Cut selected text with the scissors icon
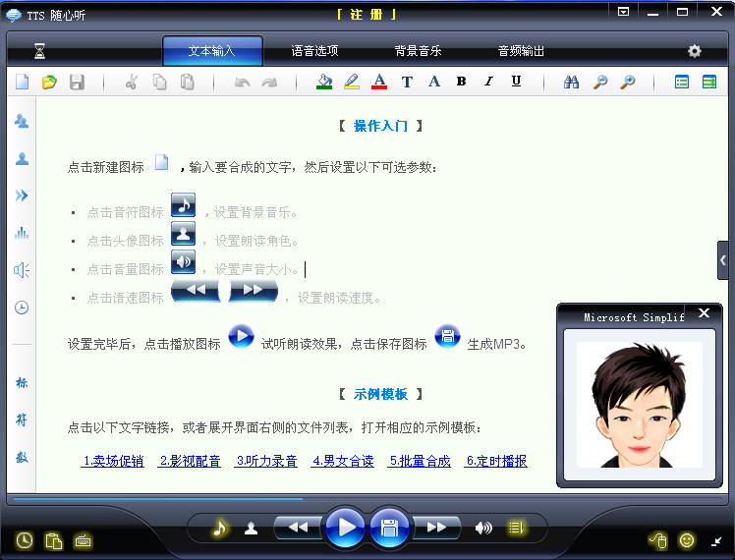This screenshot has width=735, height=560. point(132,82)
